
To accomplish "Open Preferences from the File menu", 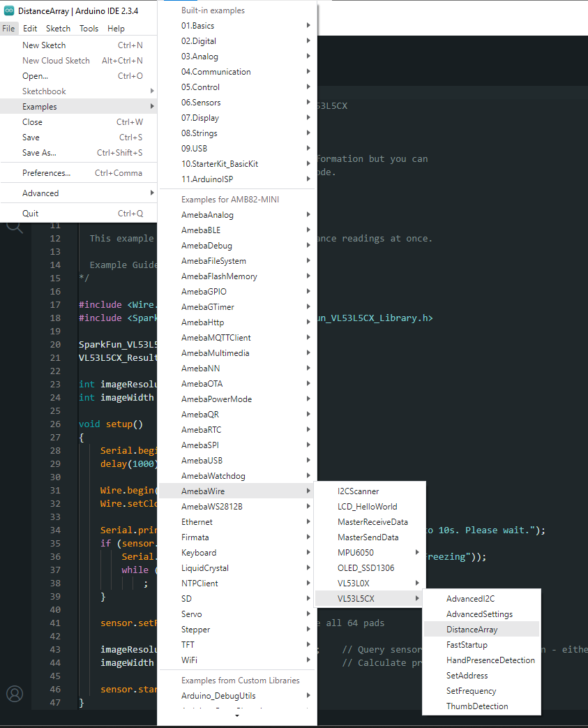I will 46,173.
